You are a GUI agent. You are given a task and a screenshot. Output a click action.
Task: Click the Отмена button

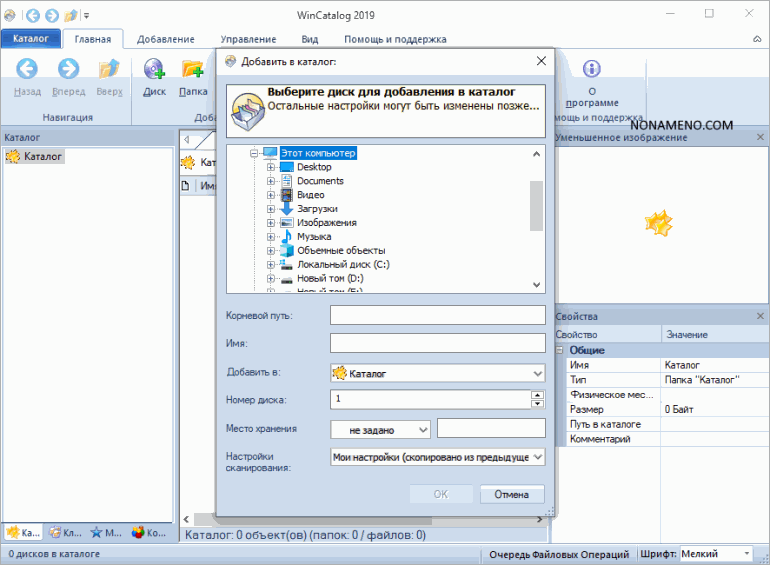point(512,494)
